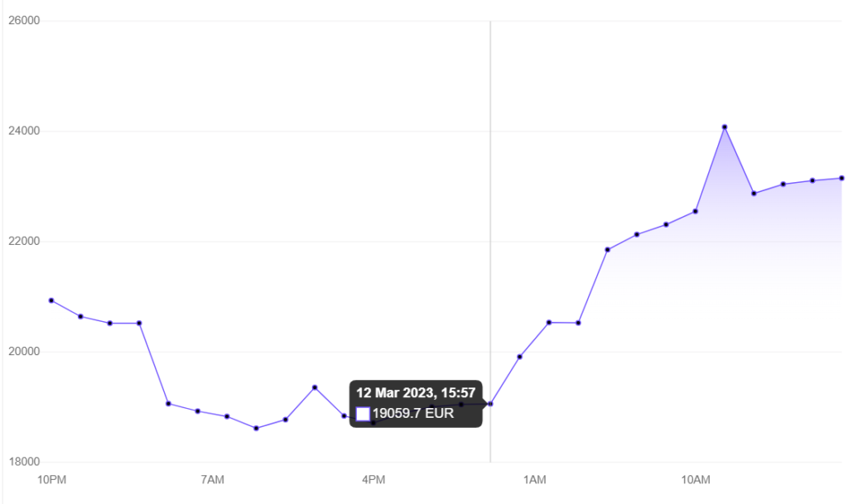Click the "12 Mar 2023, 15:57" tooltip title
This screenshot has width=848, height=504.
point(416,392)
